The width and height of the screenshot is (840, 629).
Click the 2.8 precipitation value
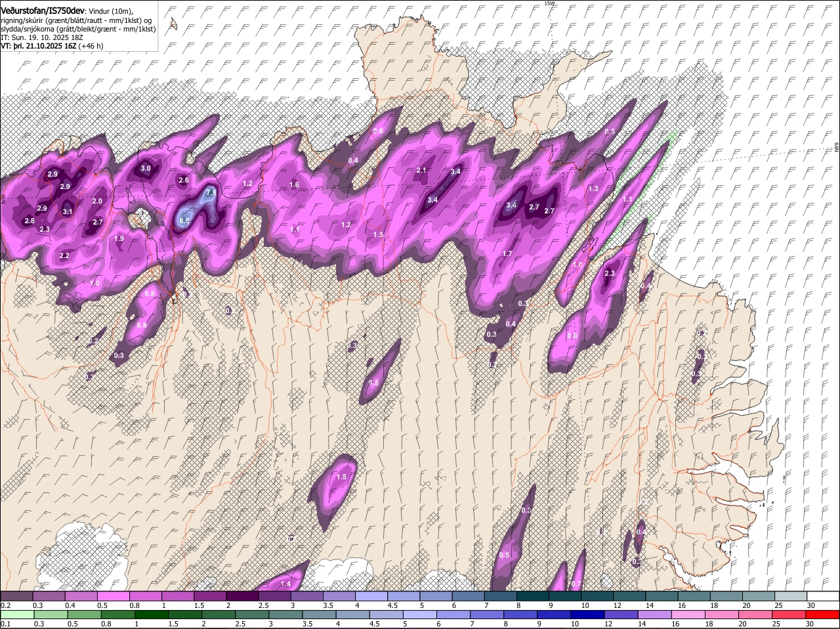point(29,221)
